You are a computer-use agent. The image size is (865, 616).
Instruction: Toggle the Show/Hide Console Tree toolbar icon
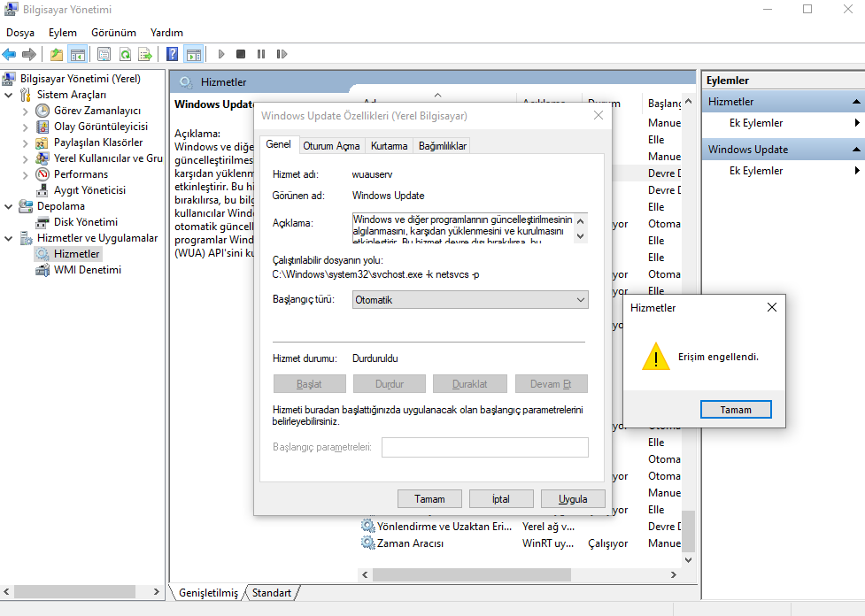[x=77, y=54]
